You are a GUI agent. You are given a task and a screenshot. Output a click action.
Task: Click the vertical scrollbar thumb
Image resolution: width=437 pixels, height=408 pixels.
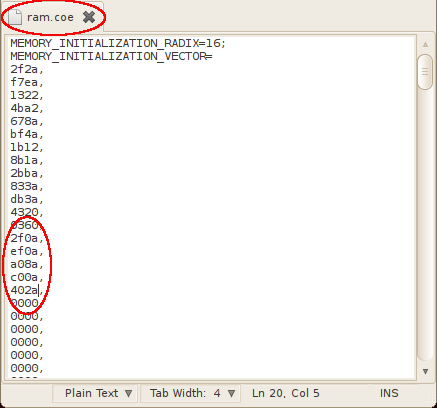coord(425,72)
